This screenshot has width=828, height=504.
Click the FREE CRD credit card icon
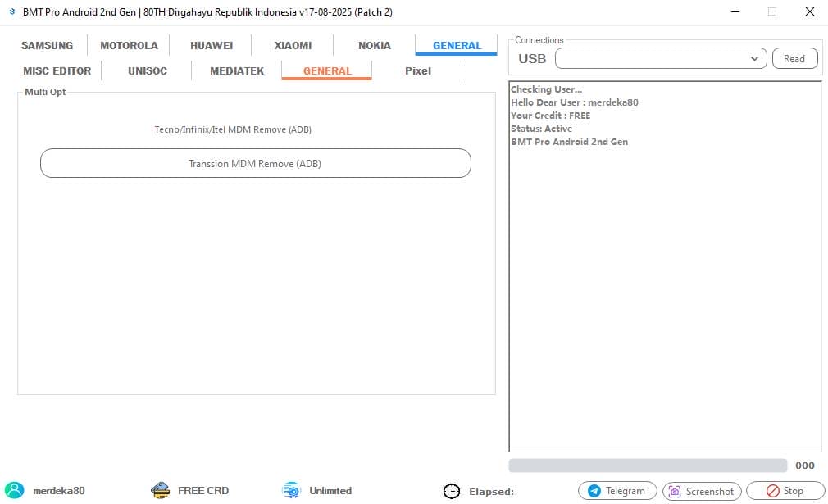(161, 490)
